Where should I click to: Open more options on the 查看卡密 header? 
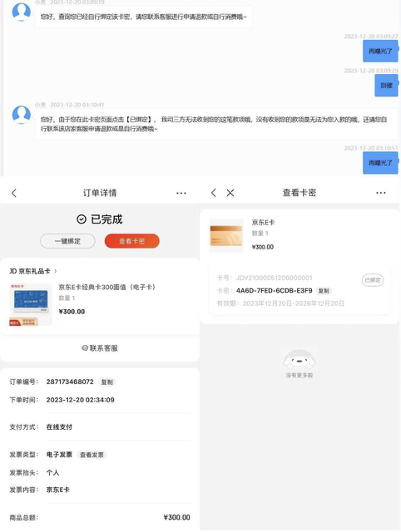click(381, 193)
